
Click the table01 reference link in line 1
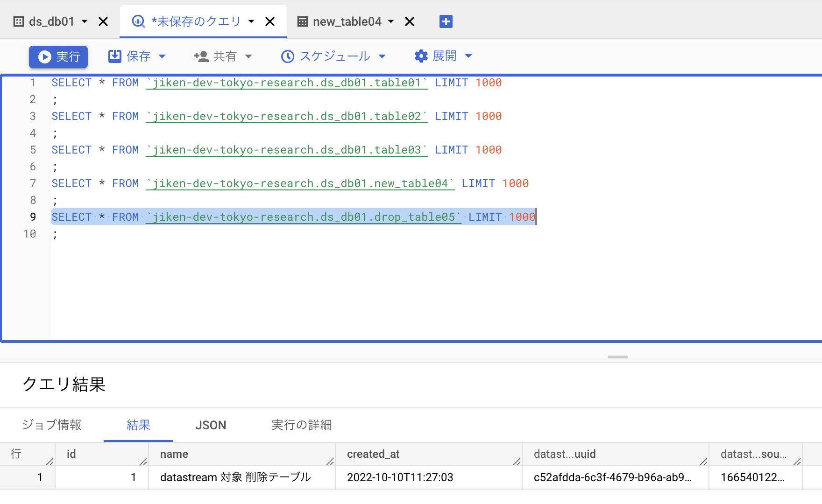tap(286, 83)
